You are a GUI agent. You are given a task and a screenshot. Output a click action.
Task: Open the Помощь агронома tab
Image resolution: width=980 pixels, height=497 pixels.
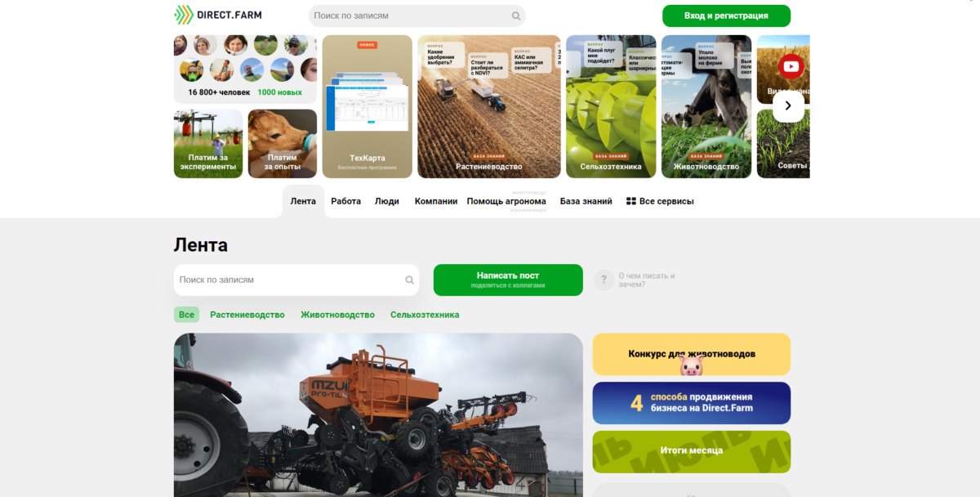click(506, 201)
